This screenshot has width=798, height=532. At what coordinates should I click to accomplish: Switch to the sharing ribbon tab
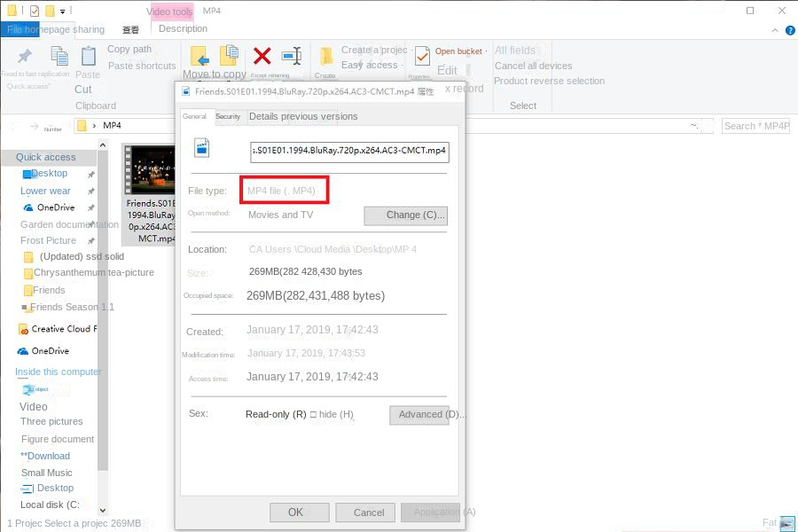click(89, 29)
